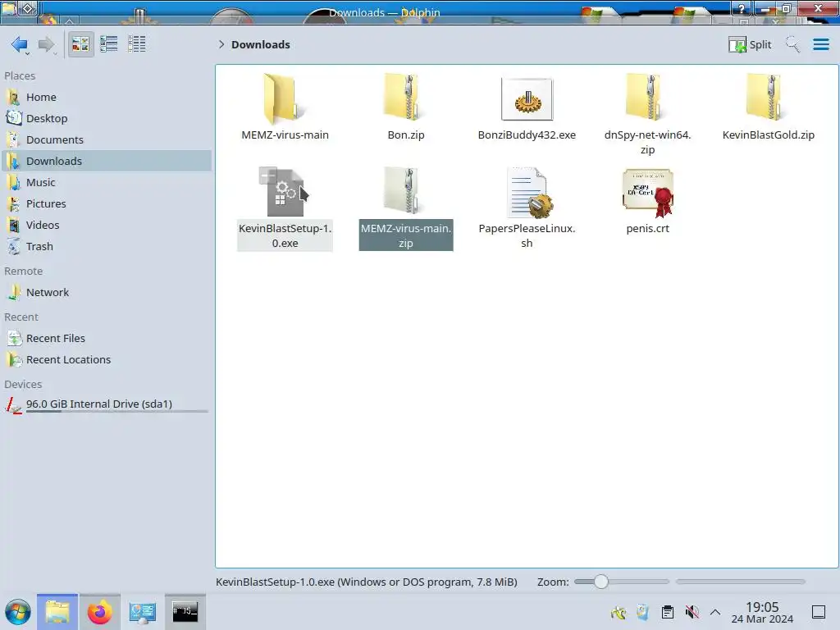Select the BonziBuddy432.exe icon
This screenshot has width=840, height=630.
(x=527, y=99)
